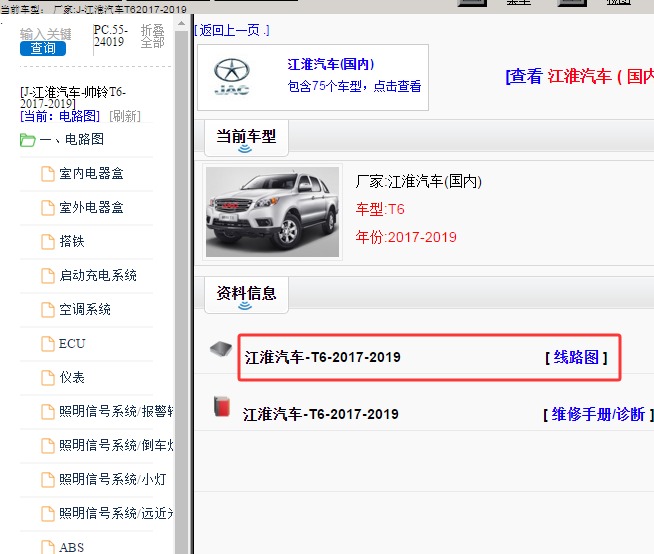
Task: Focus the 输入关键 keyword input field
Action: tap(46, 34)
